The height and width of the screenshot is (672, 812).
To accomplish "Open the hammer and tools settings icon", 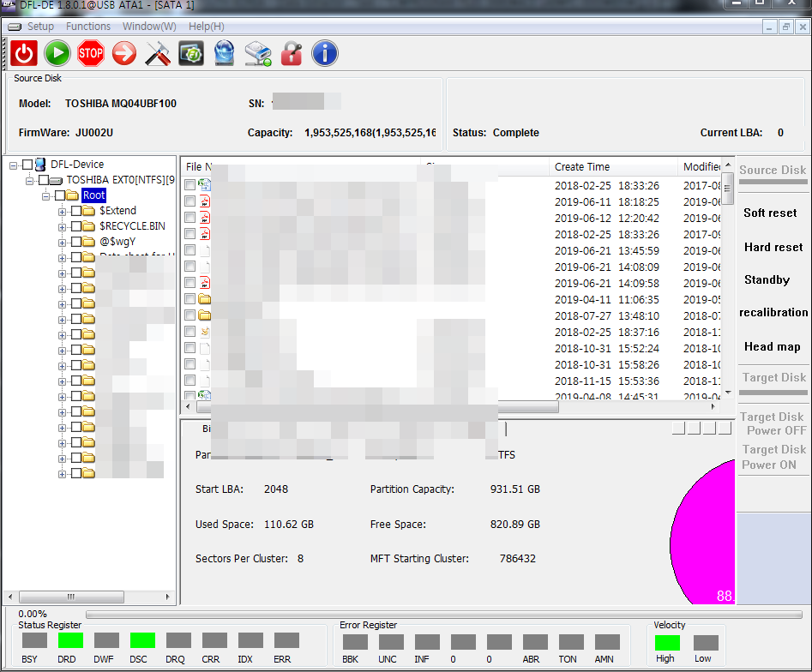I will click(x=158, y=53).
